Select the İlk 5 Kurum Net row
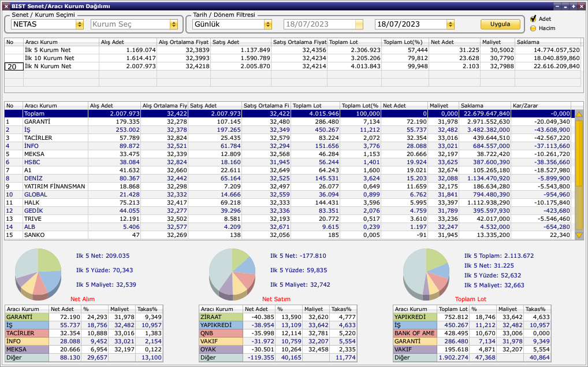Viewport: 588px width, 367px height. tap(292, 50)
